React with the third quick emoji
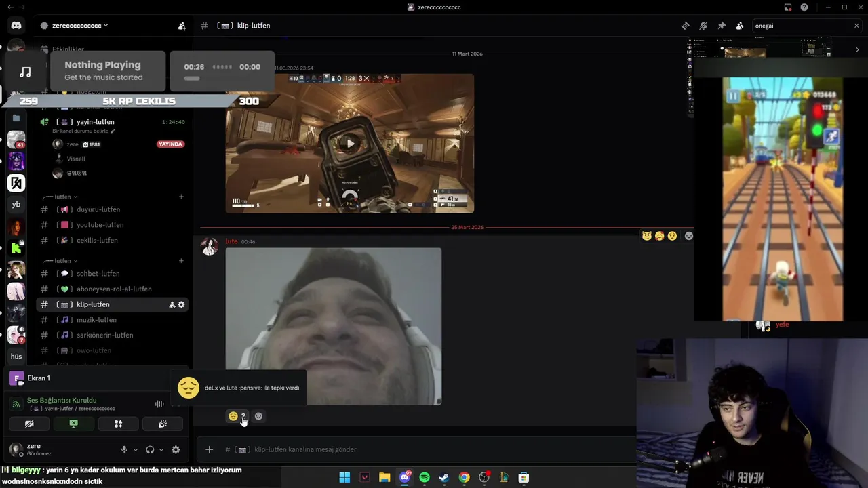 tap(672, 236)
